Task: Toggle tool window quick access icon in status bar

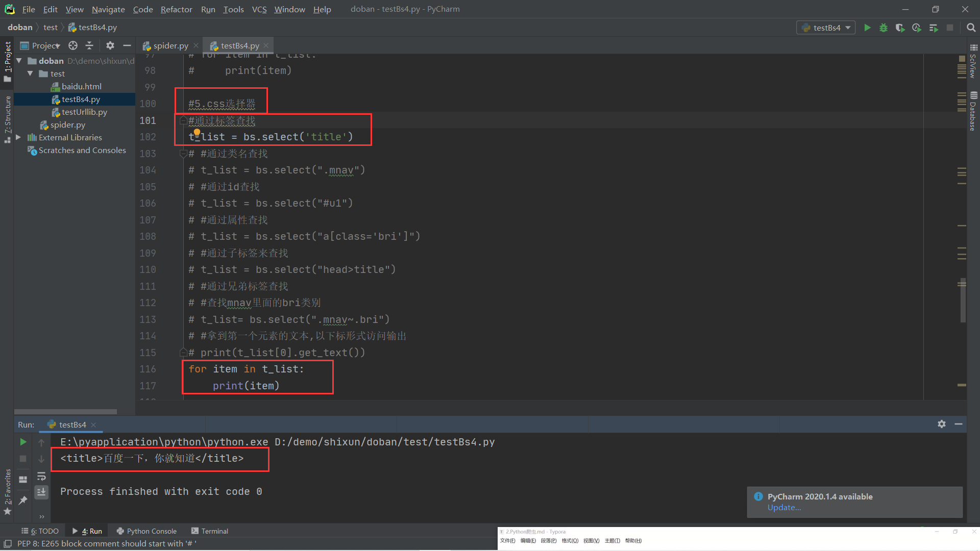Action: point(8,544)
